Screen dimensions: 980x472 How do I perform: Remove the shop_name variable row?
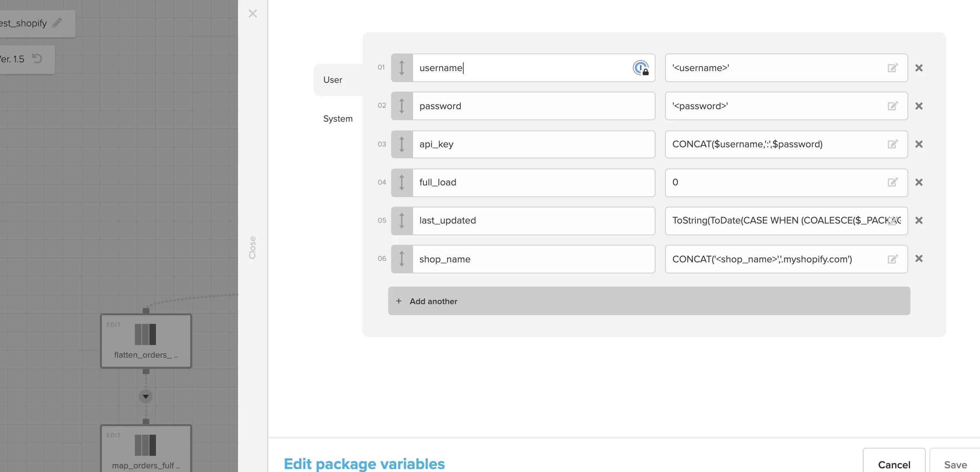(x=919, y=259)
